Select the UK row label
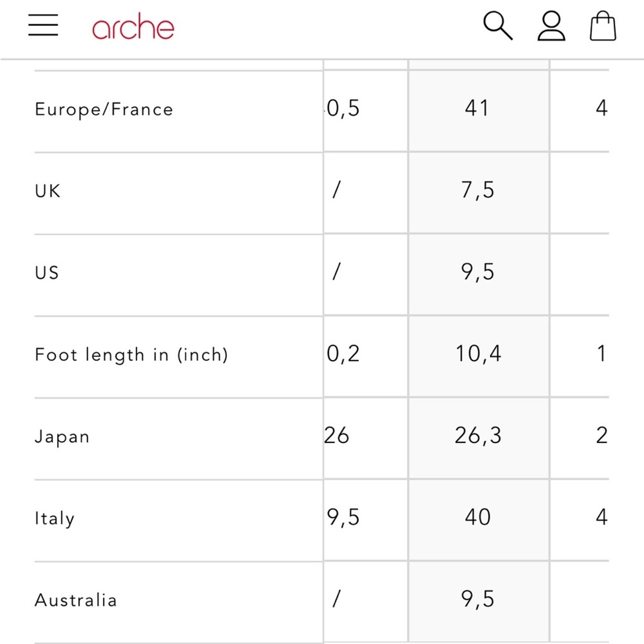 point(48,191)
